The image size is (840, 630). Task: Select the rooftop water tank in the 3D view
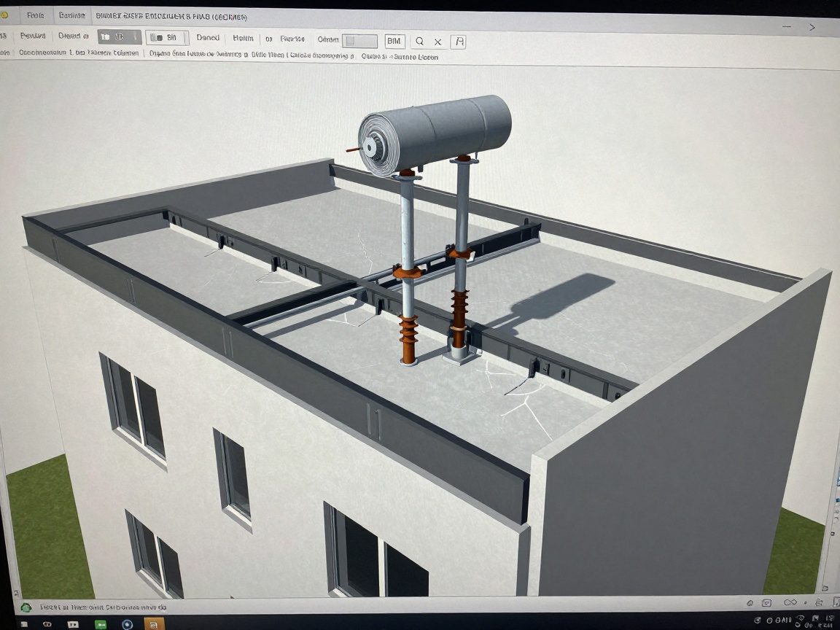coord(436,130)
